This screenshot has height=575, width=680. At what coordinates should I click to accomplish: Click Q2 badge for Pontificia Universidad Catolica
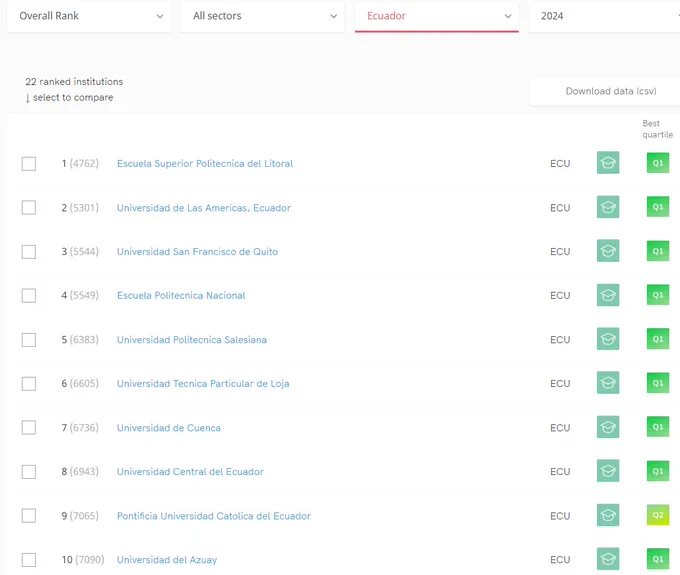(x=658, y=515)
